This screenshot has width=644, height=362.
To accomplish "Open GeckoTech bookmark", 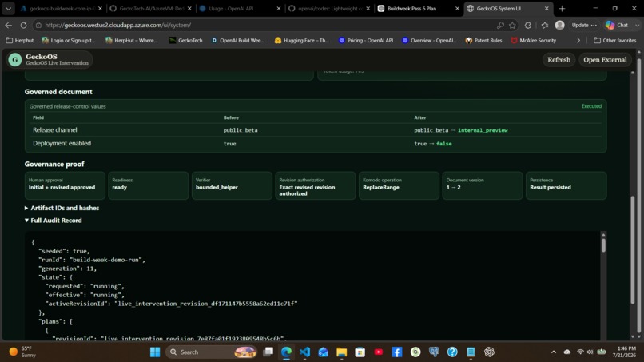I will point(186,40).
